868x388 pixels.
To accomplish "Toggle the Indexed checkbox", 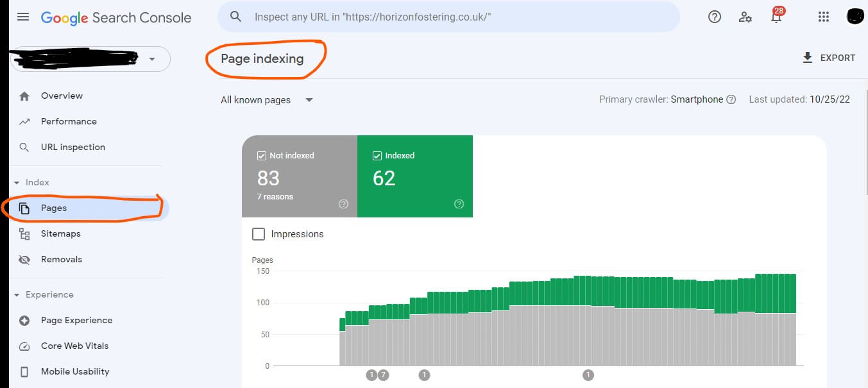I will [377, 156].
